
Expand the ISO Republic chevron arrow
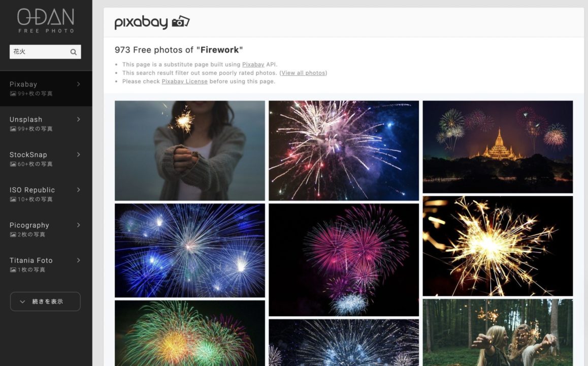[78, 190]
